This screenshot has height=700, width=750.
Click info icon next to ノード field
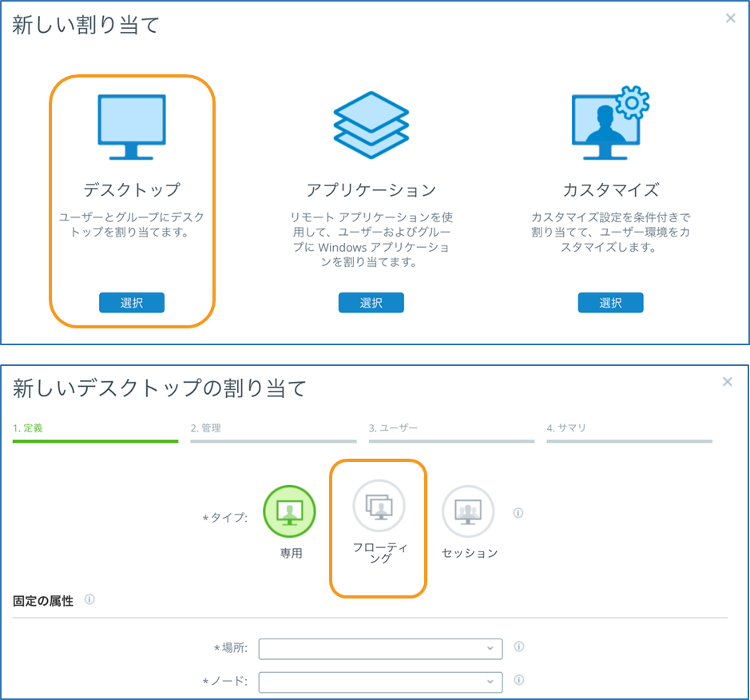pyautogui.click(x=519, y=681)
